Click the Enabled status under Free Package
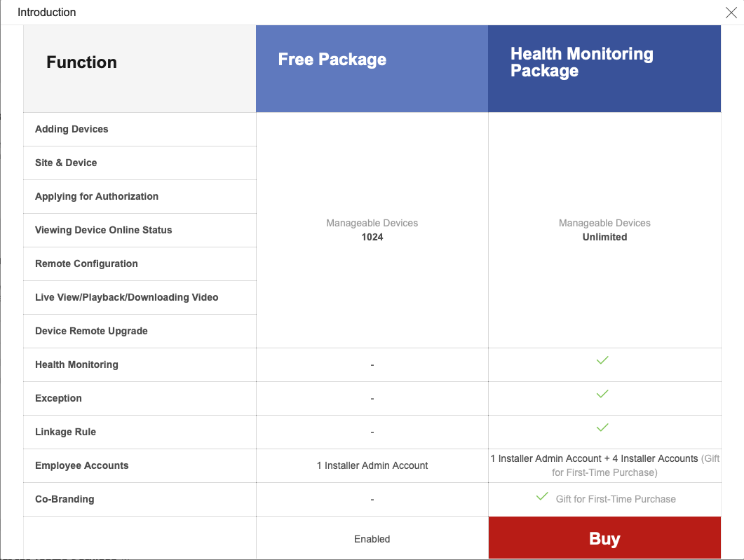744x560 pixels. click(x=372, y=539)
